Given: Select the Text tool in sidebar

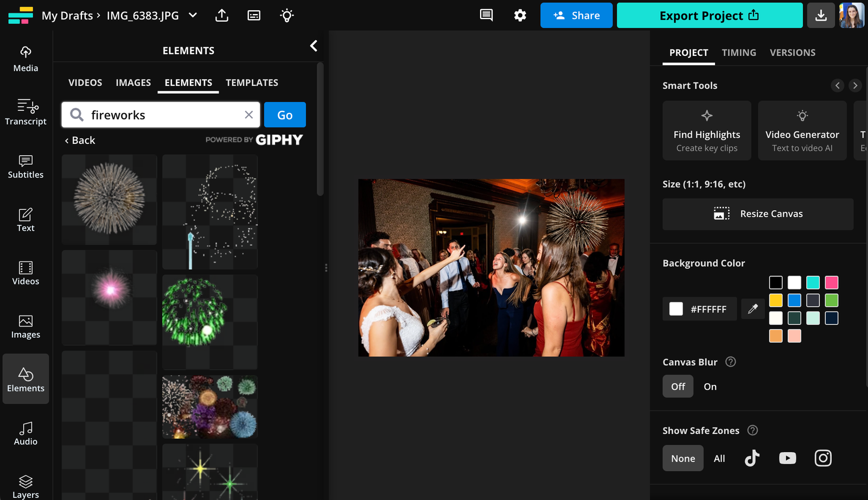Looking at the screenshot, I should [x=25, y=219].
